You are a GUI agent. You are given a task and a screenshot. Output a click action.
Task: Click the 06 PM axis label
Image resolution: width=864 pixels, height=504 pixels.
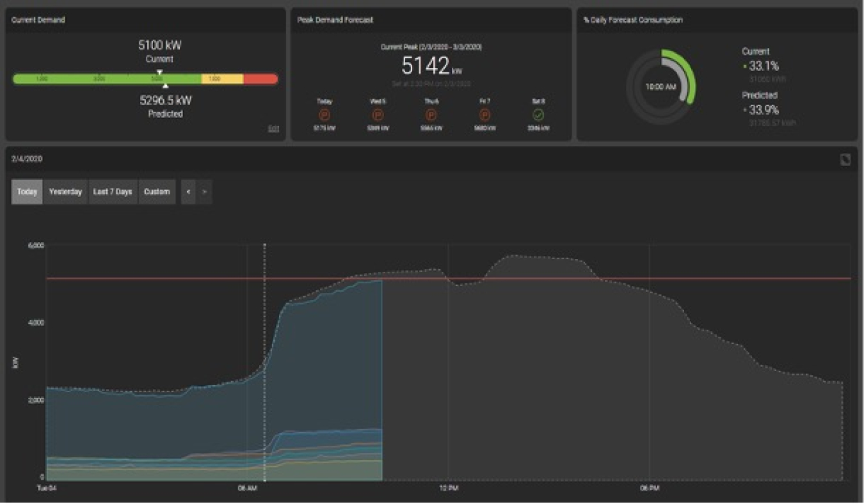point(650,489)
